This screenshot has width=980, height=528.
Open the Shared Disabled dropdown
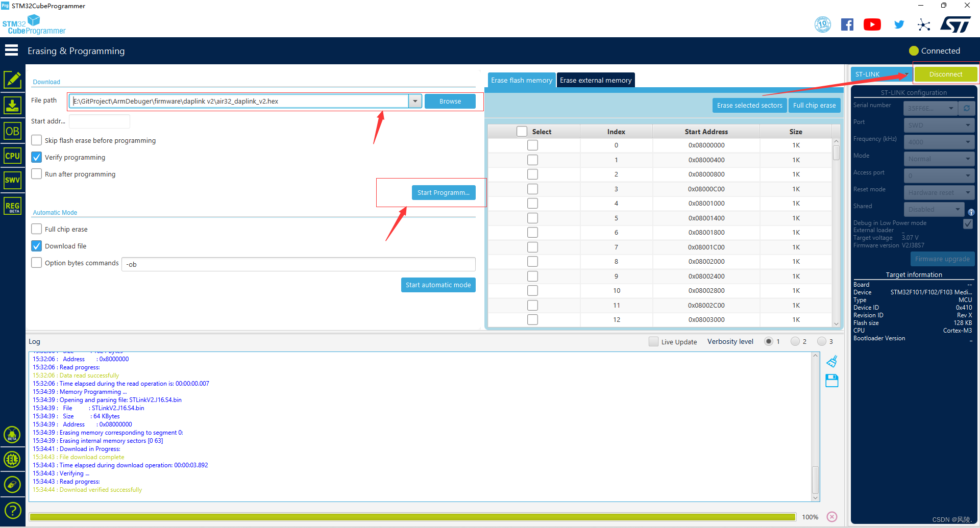[x=934, y=209]
